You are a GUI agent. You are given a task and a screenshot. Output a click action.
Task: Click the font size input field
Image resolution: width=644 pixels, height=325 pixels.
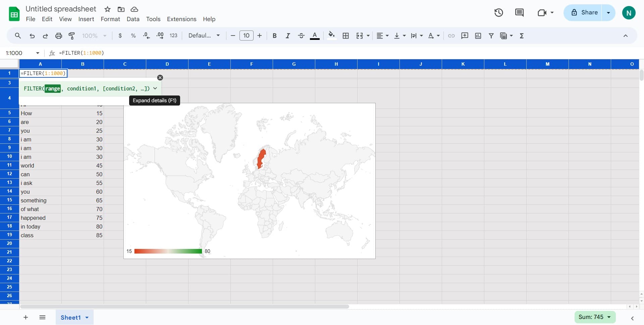coord(246,36)
